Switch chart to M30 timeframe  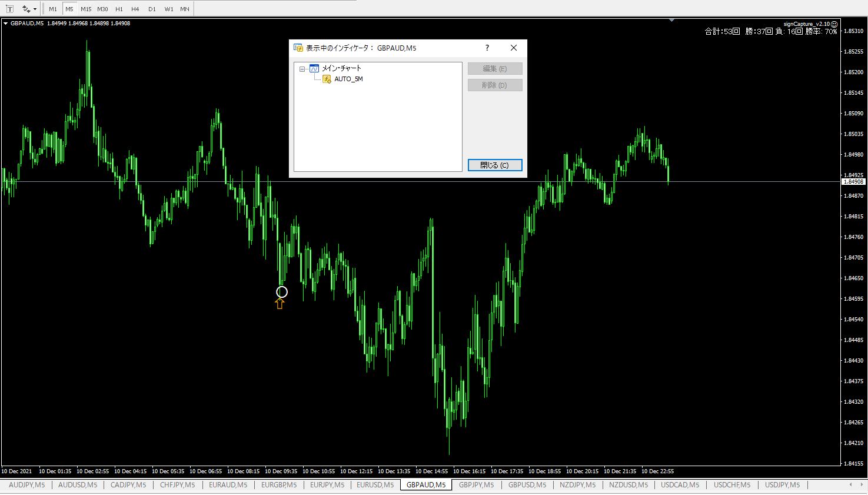pyautogui.click(x=102, y=9)
